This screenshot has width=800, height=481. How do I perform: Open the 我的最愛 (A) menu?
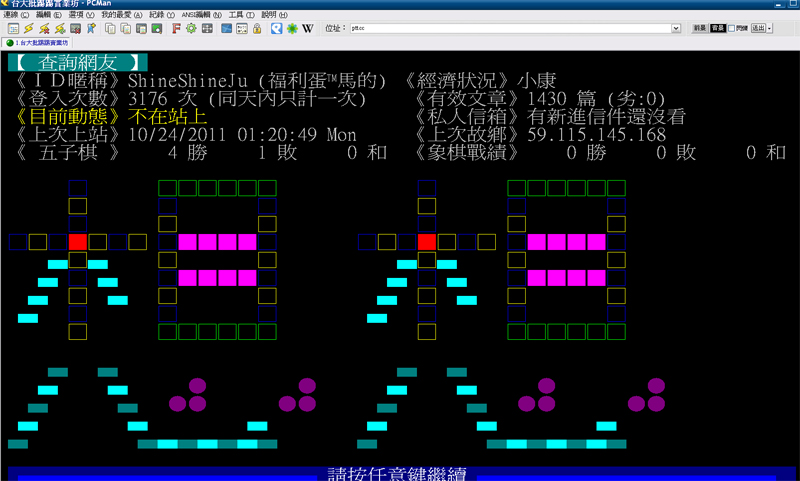pos(121,15)
